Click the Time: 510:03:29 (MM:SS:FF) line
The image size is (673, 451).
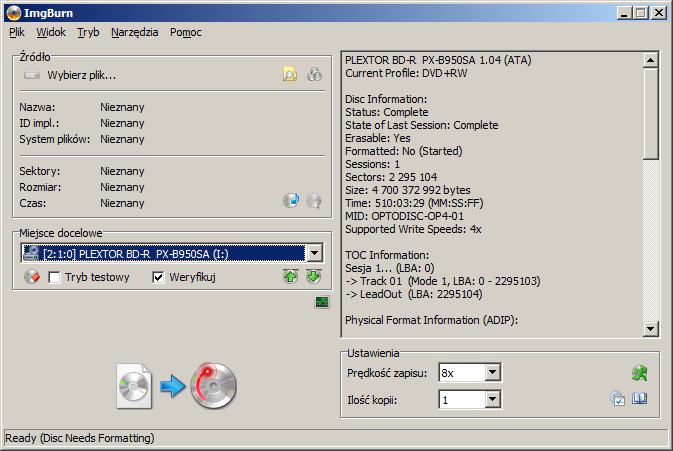(414, 203)
